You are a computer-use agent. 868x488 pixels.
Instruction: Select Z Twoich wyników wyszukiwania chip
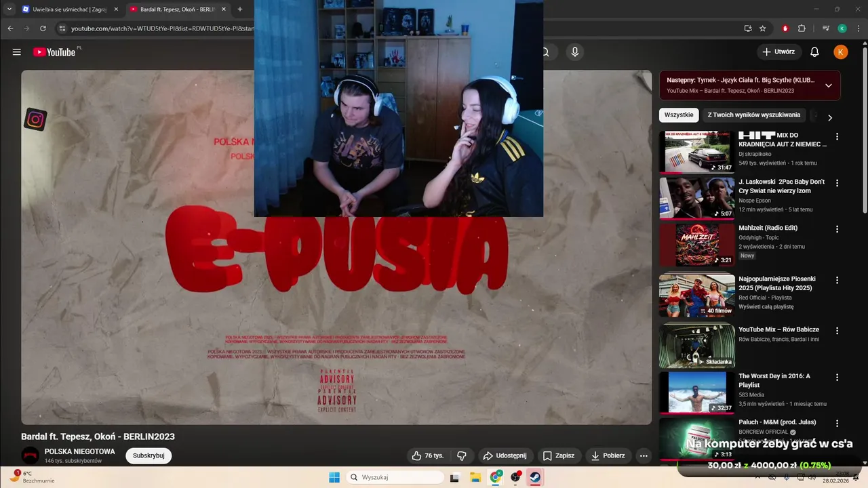753,115
